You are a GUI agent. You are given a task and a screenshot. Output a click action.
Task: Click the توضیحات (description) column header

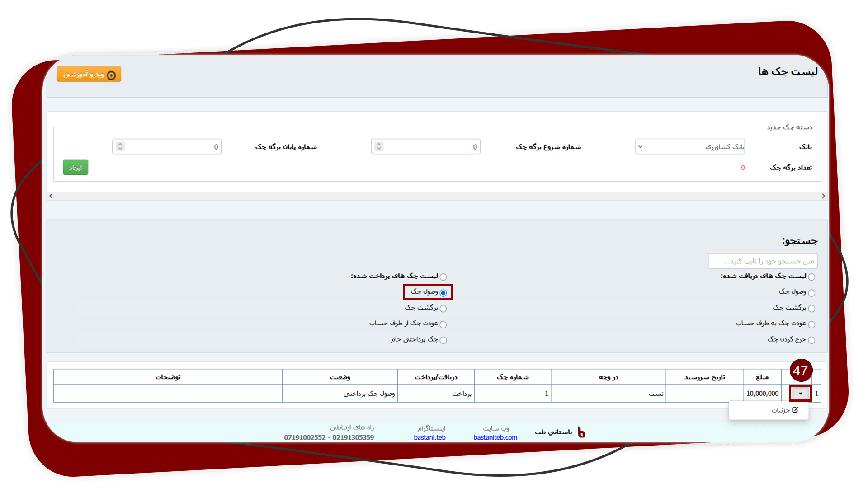[168, 377]
